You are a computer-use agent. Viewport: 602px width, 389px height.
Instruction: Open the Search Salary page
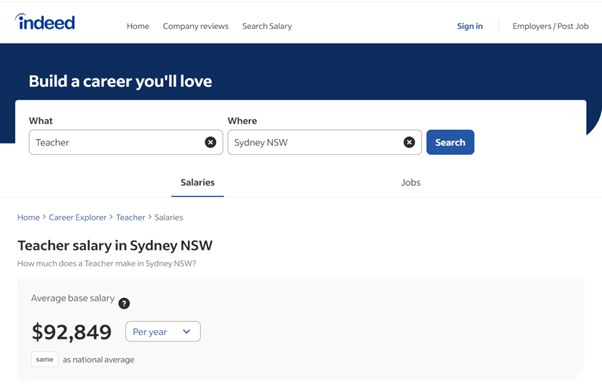[267, 26]
